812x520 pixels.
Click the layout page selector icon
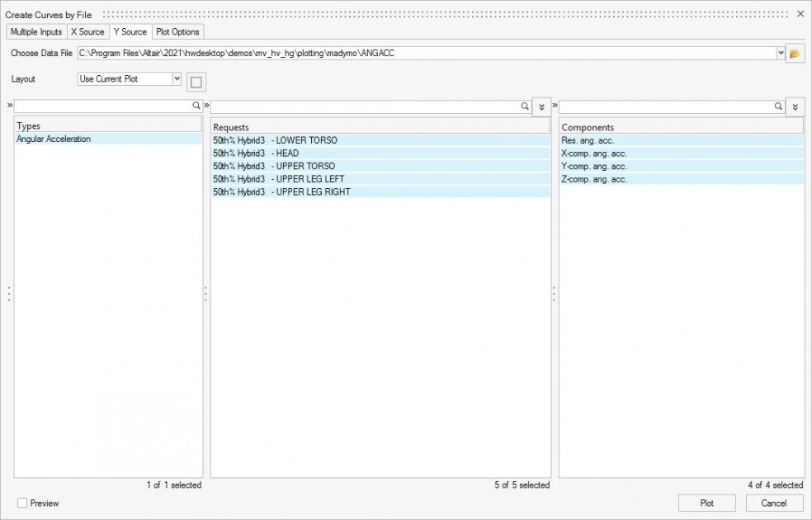coord(196,82)
